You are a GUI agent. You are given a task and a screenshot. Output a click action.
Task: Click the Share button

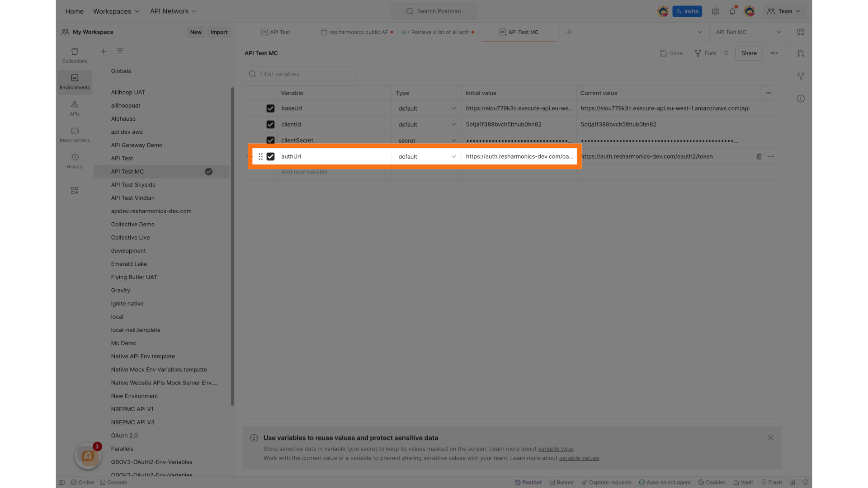749,53
